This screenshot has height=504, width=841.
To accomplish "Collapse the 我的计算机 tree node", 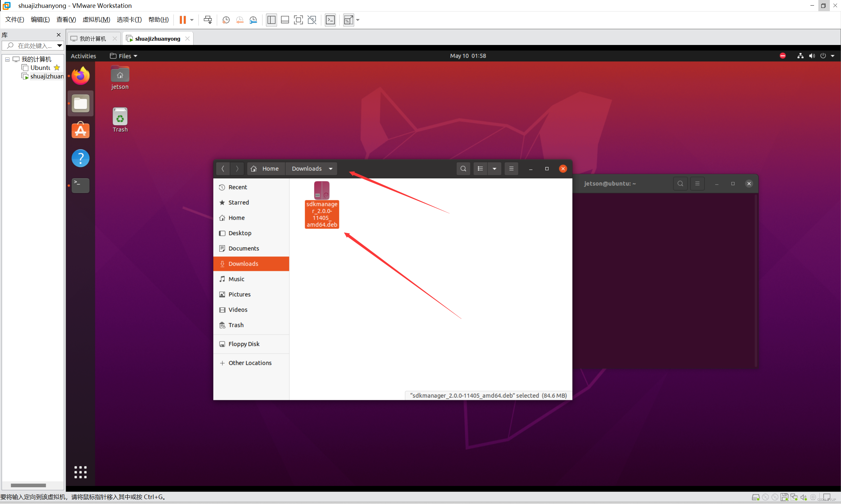I will click(7, 59).
